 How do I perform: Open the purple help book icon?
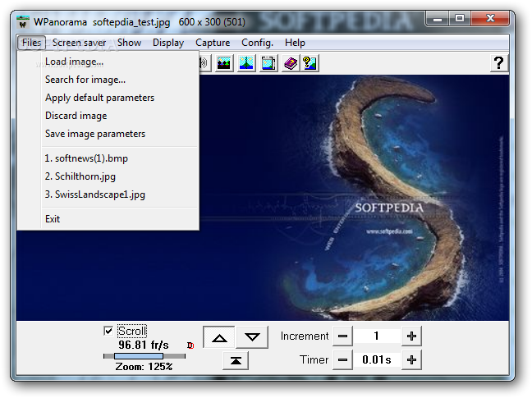[291, 63]
